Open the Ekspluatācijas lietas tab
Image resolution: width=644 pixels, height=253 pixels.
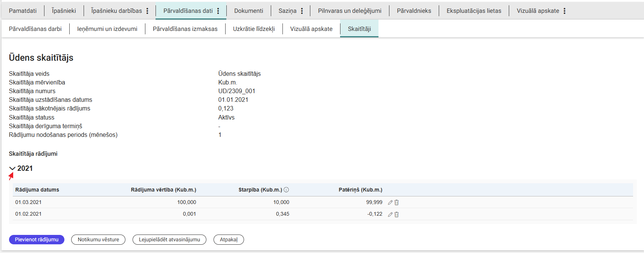coord(474,11)
